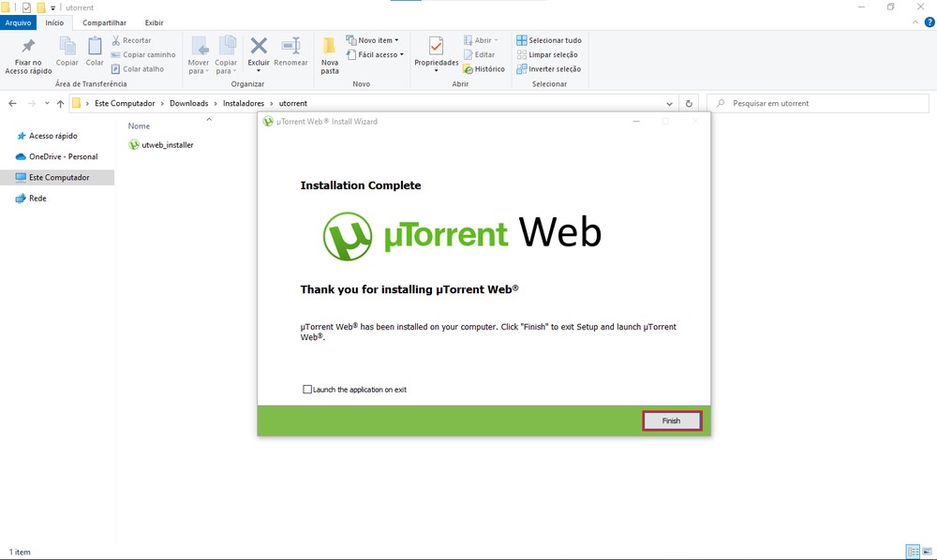Switch to details view in the status bar
Screen dimensions: 937x560
click(914, 551)
